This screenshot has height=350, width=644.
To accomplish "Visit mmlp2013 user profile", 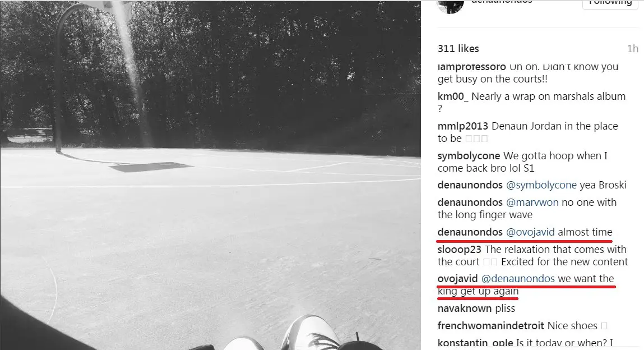I will [462, 126].
